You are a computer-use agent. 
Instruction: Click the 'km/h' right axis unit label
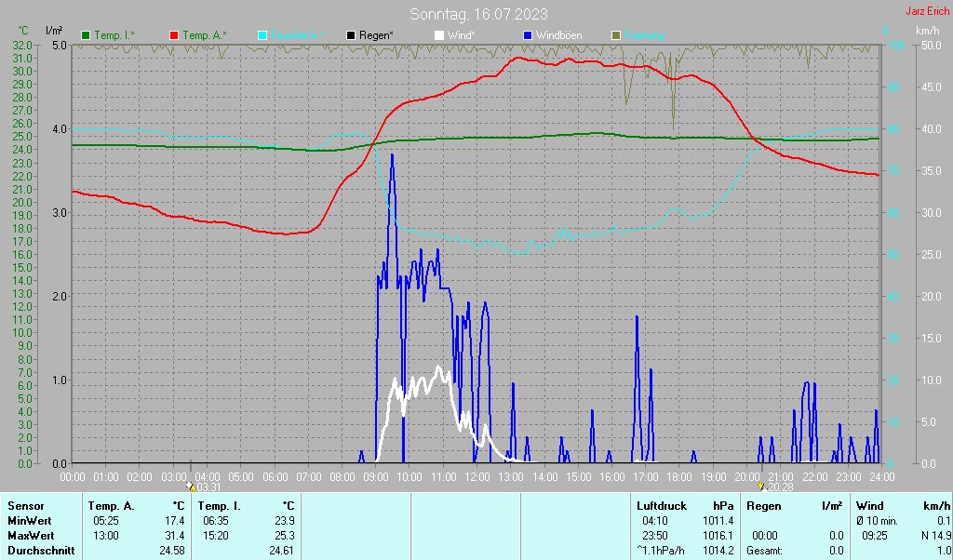click(x=928, y=31)
